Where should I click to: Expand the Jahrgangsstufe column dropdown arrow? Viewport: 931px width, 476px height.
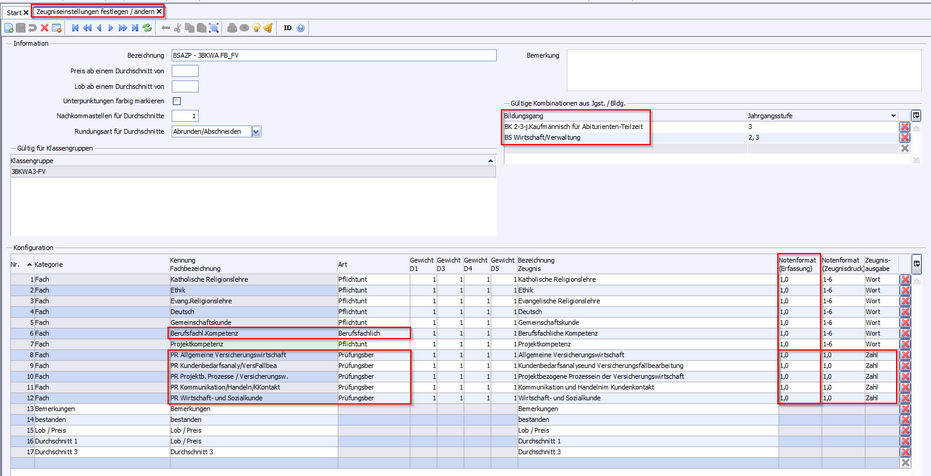pos(893,116)
